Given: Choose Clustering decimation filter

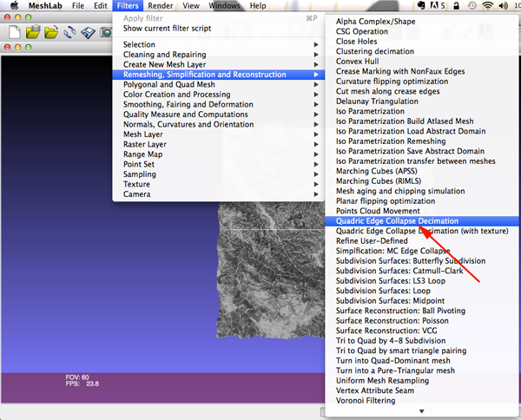Looking at the screenshot, I should click(422, 51).
